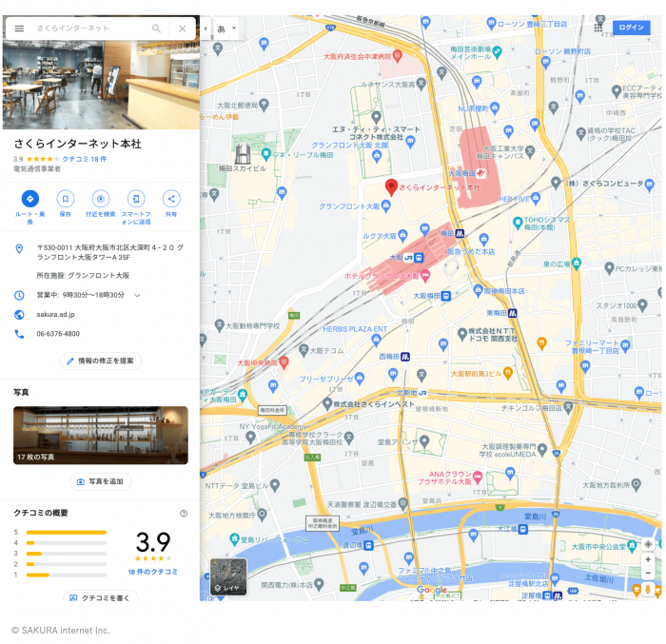Click the my location target icon
The image size is (666, 644).
[648, 544]
